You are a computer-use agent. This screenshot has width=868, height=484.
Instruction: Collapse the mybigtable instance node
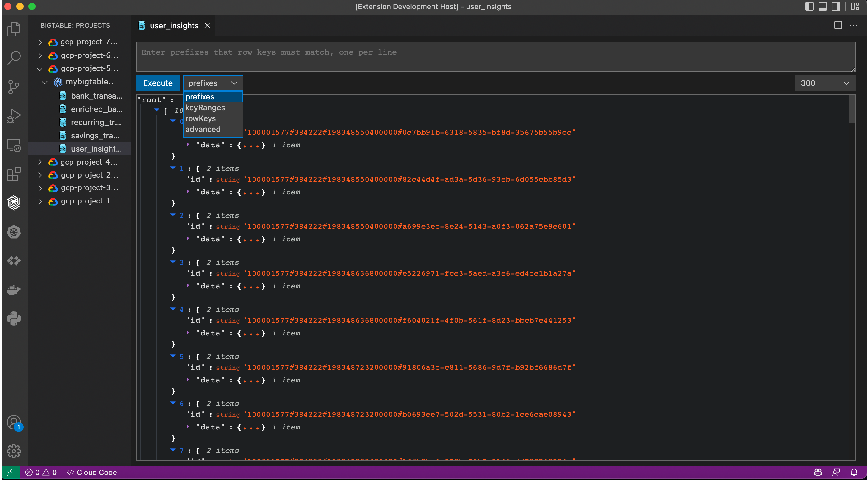tap(45, 82)
